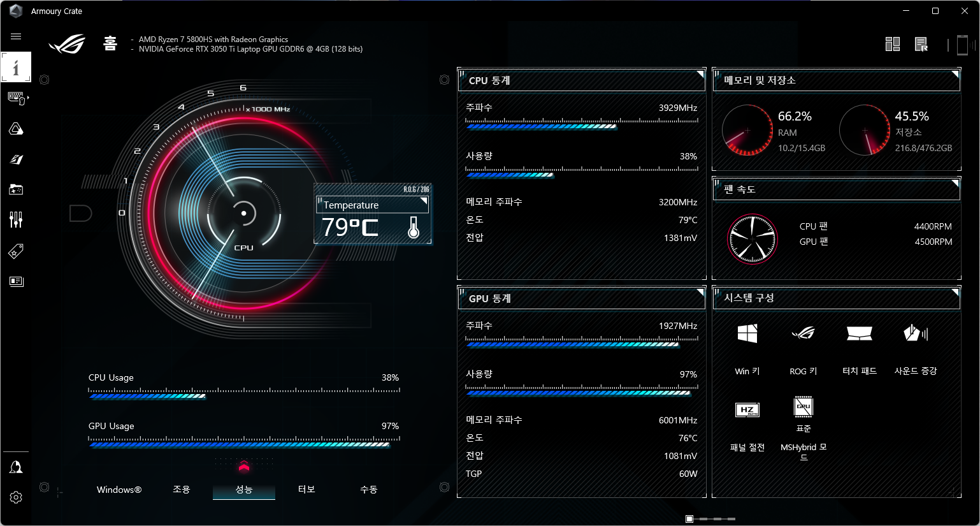Select the Windows® performance mode
Image resolution: width=980 pixels, height=526 pixels.
[x=119, y=490]
